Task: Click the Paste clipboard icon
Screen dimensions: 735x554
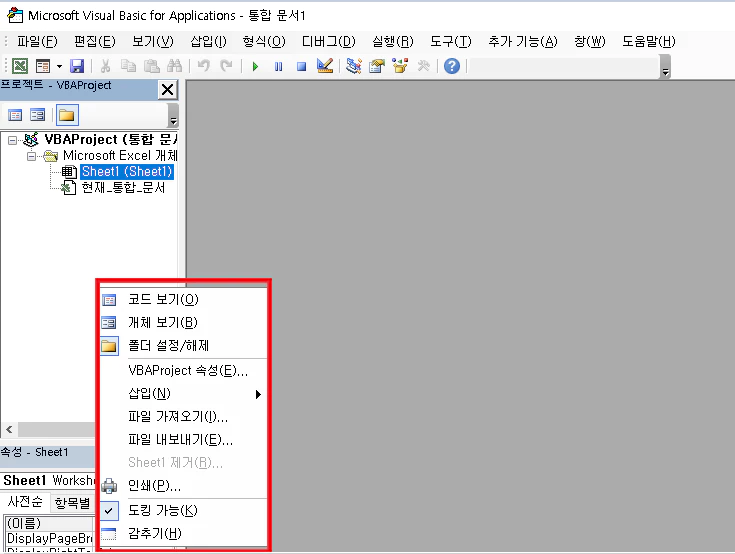Action: (x=151, y=66)
